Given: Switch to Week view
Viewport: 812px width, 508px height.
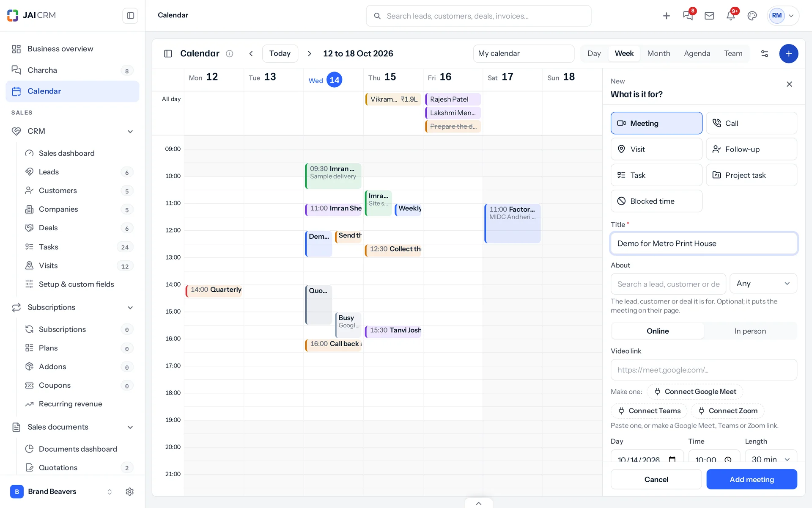Looking at the screenshot, I should [624, 54].
